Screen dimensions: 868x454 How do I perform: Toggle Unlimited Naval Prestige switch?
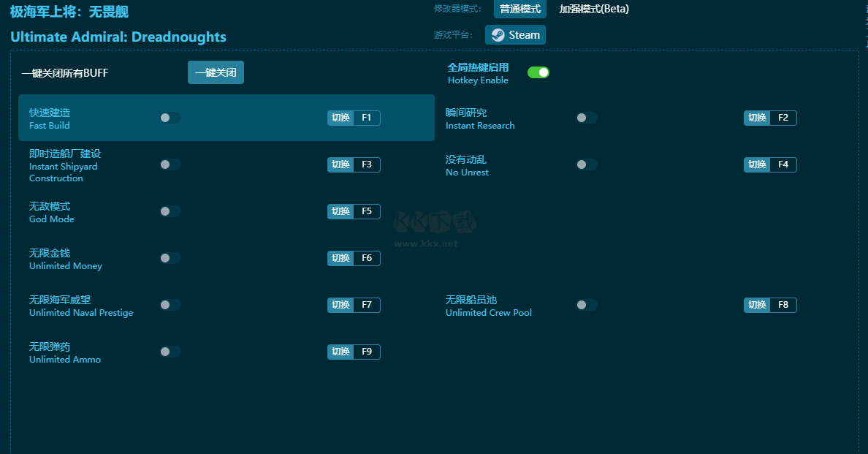click(170, 305)
